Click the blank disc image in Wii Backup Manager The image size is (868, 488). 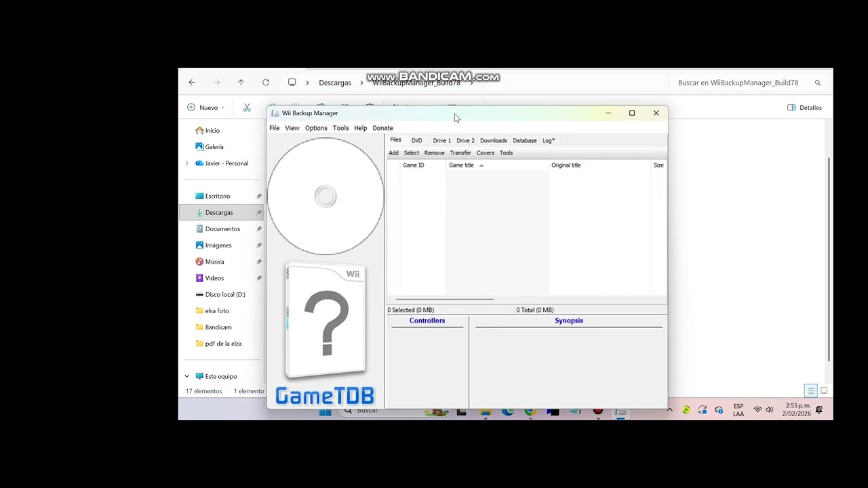point(325,196)
